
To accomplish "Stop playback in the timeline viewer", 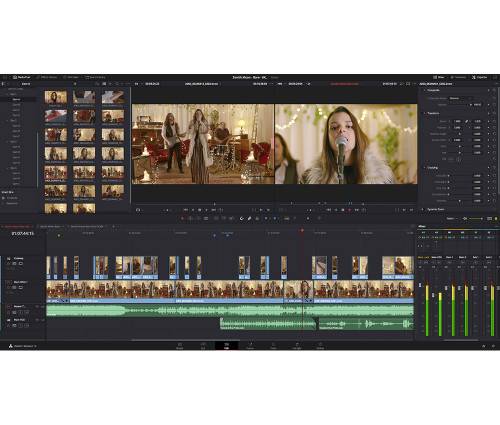I will tap(343, 210).
